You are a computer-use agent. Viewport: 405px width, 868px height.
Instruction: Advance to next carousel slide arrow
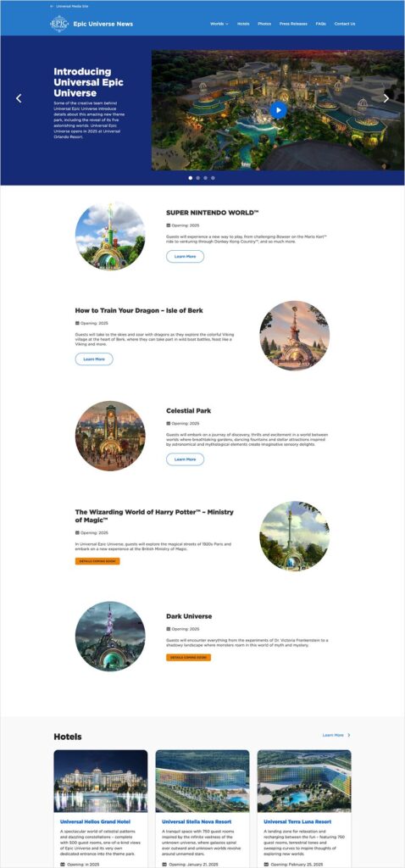point(386,98)
